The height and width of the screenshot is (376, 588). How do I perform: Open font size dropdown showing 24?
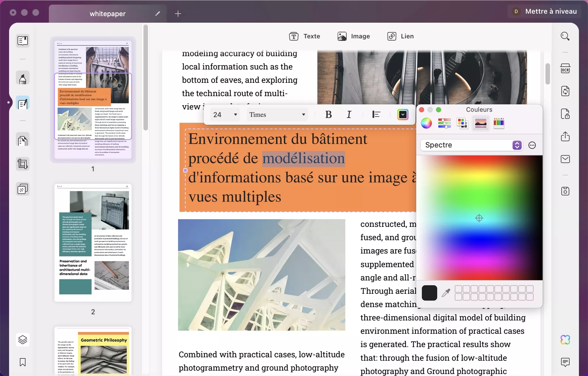coord(225,115)
